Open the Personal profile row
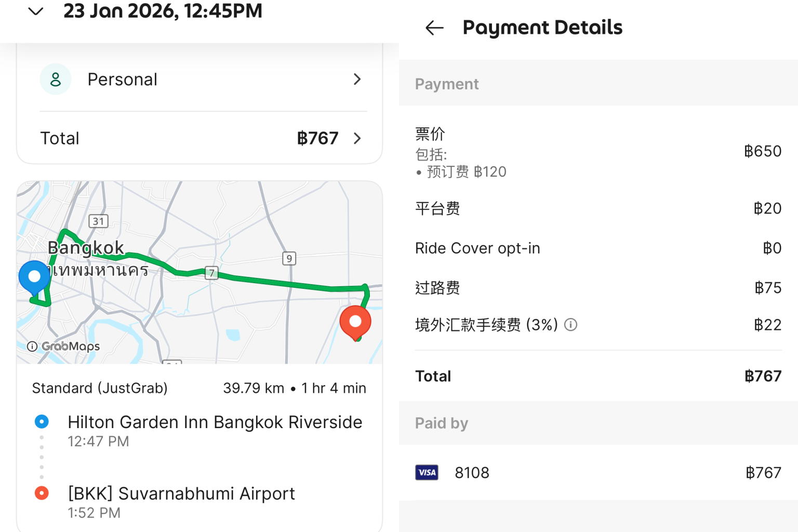798x532 pixels. [x=122, y=79]
